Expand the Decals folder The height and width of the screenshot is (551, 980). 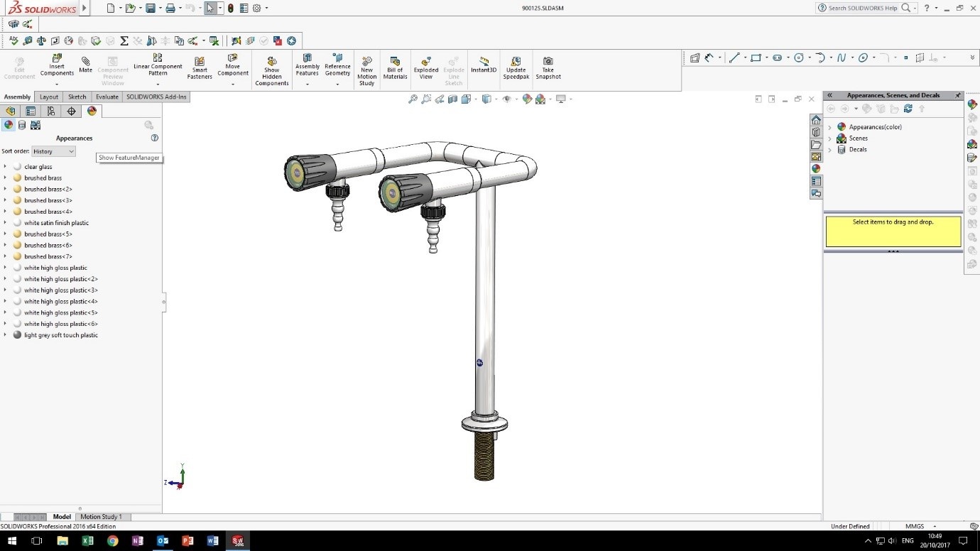tap(829, 150)
